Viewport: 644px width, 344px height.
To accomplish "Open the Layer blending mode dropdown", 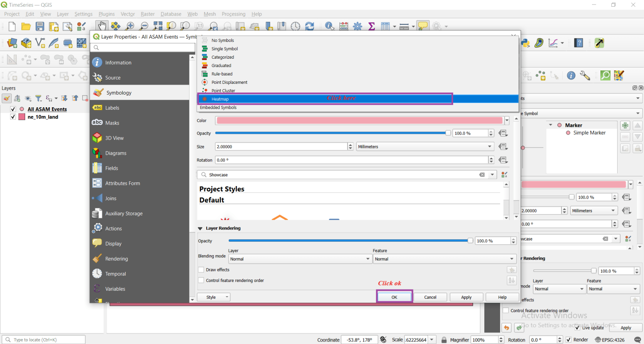I will pos(300,259).
